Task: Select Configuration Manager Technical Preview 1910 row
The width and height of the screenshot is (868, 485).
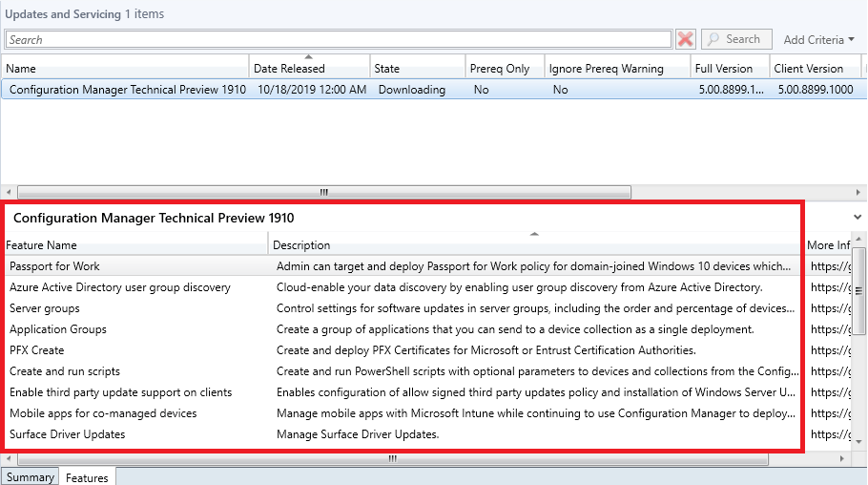Action: tap(127, 90)
